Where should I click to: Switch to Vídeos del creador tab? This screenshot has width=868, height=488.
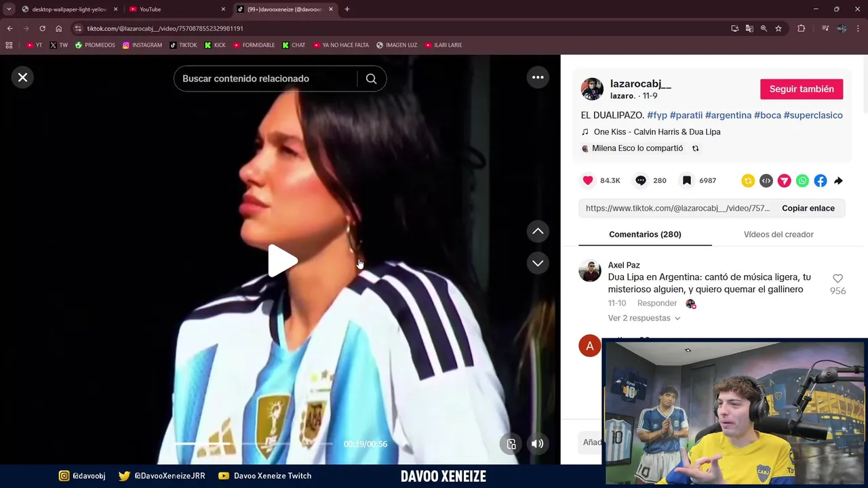pos(778,235)
